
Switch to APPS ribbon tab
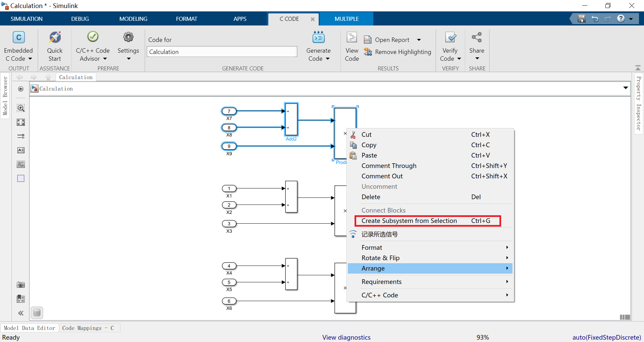240,19
